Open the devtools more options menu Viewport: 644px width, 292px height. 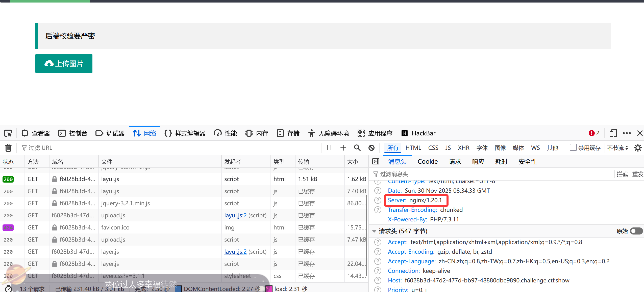click(627, 133)
